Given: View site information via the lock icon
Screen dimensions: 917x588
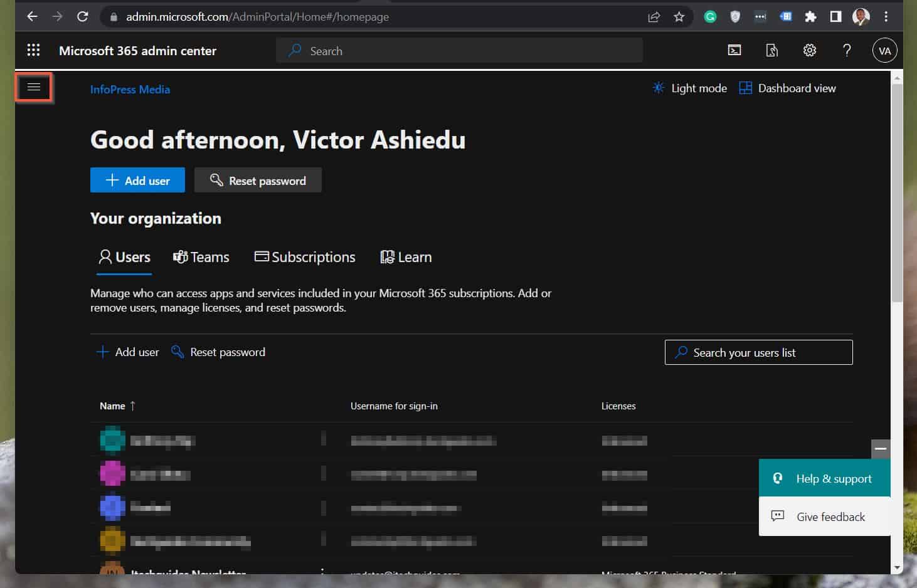Looking at the screenshot, I should 114,17.
